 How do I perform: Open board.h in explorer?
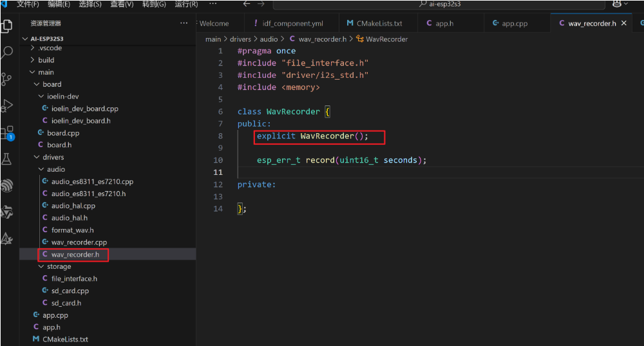[108, 145]
